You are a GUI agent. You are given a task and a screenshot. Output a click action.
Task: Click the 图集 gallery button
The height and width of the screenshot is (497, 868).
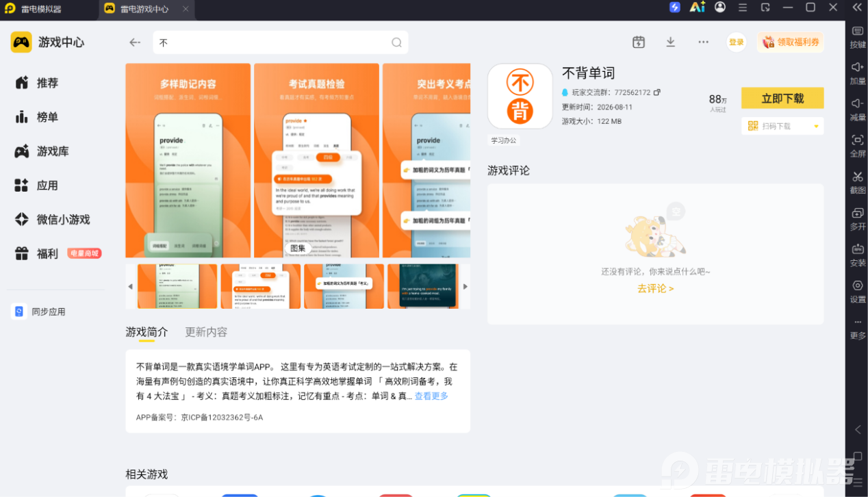[297, 248]
